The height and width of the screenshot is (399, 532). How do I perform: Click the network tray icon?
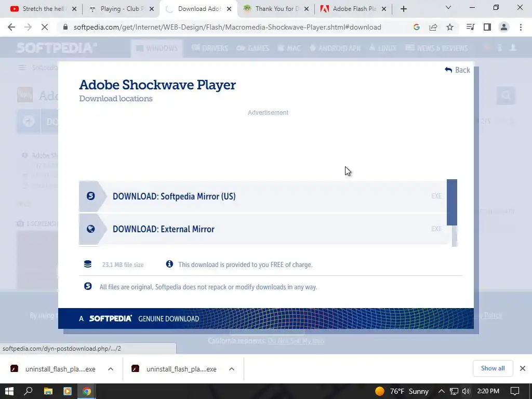coord(454,391)
